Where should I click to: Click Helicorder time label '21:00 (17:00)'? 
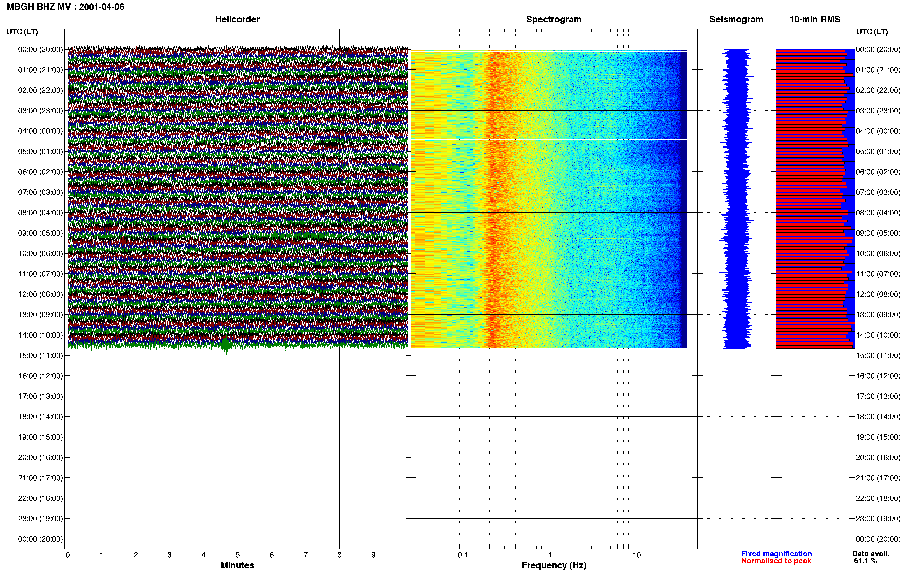tap(41, 478)
